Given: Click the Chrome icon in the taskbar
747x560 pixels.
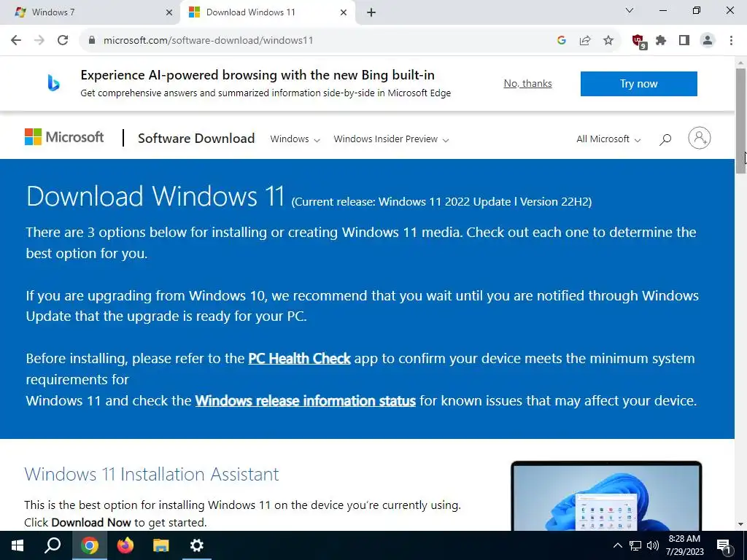Looking at the screenshot, I should point(90,545).
